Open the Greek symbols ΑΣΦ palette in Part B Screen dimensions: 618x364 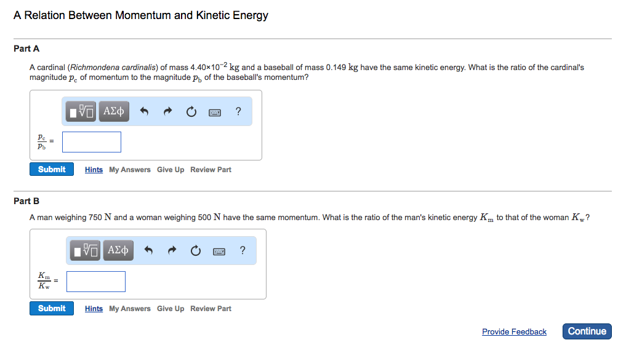point(118,250)
